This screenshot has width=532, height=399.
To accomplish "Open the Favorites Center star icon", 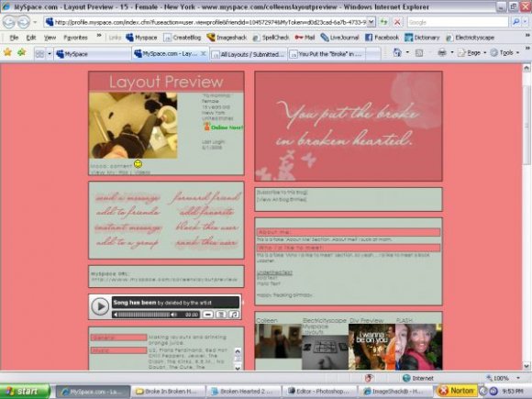I will click(x=7, y=52).
